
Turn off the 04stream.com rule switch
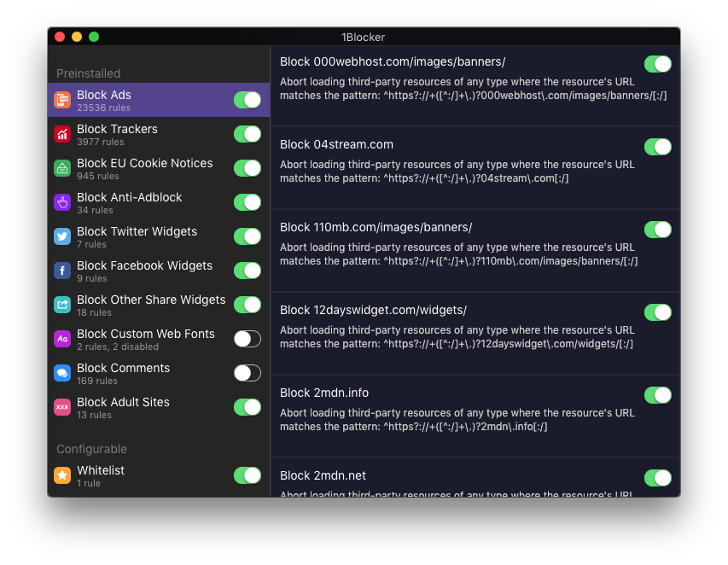click(x=658, y=147)
